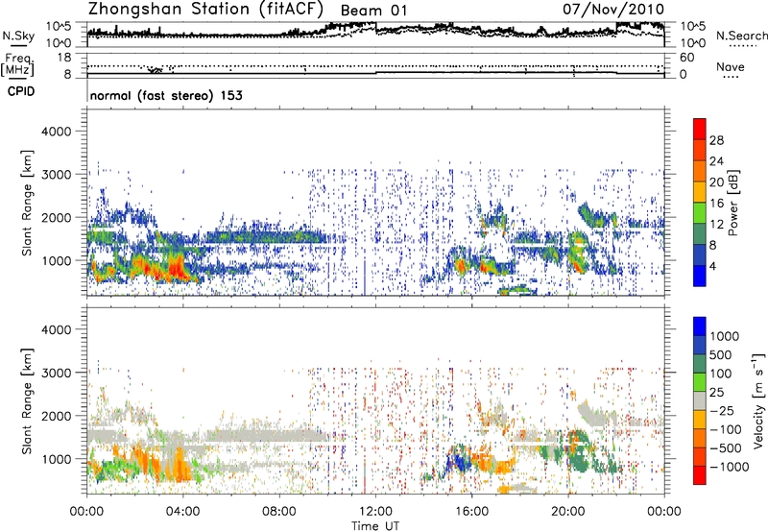The height and width of the screenshot is (532, 768).
Task: Click the '100' label on the Velocity color bar
Action: point(721,374)
